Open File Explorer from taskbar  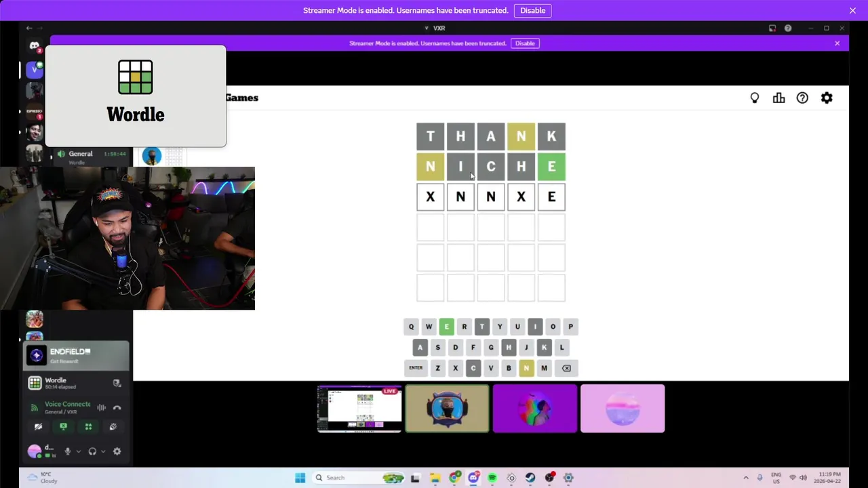pos(435,478)
